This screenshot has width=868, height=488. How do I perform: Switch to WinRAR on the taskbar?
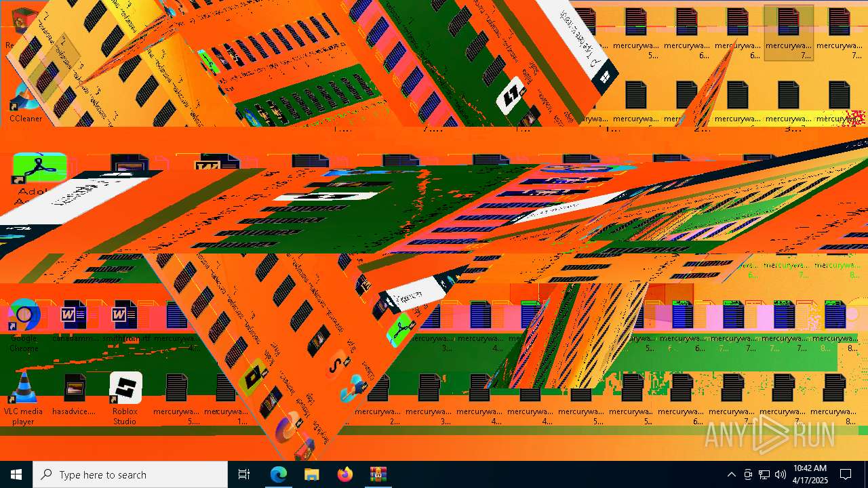point(378,474)
